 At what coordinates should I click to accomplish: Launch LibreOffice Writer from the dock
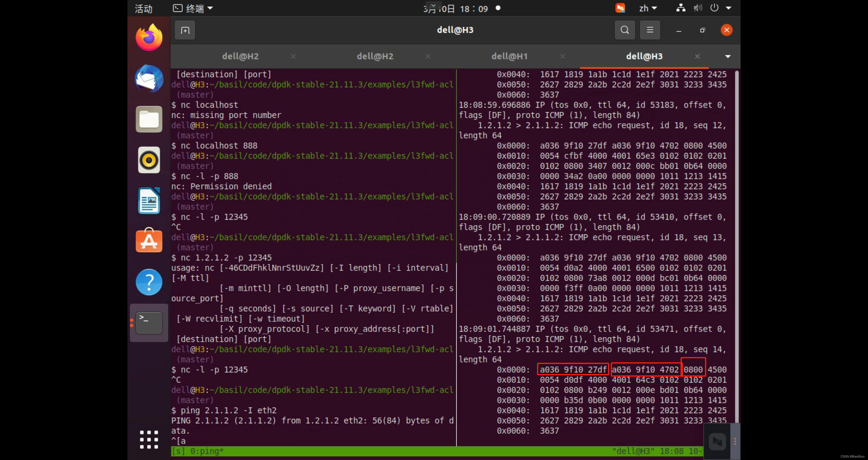(x=149, y=201)
